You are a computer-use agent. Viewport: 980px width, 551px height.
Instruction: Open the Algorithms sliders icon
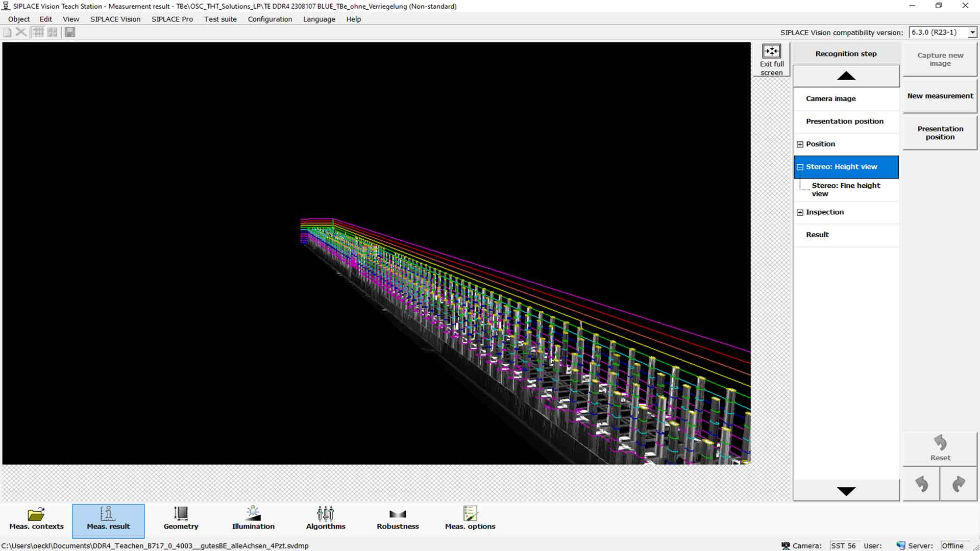coord(326,514)
